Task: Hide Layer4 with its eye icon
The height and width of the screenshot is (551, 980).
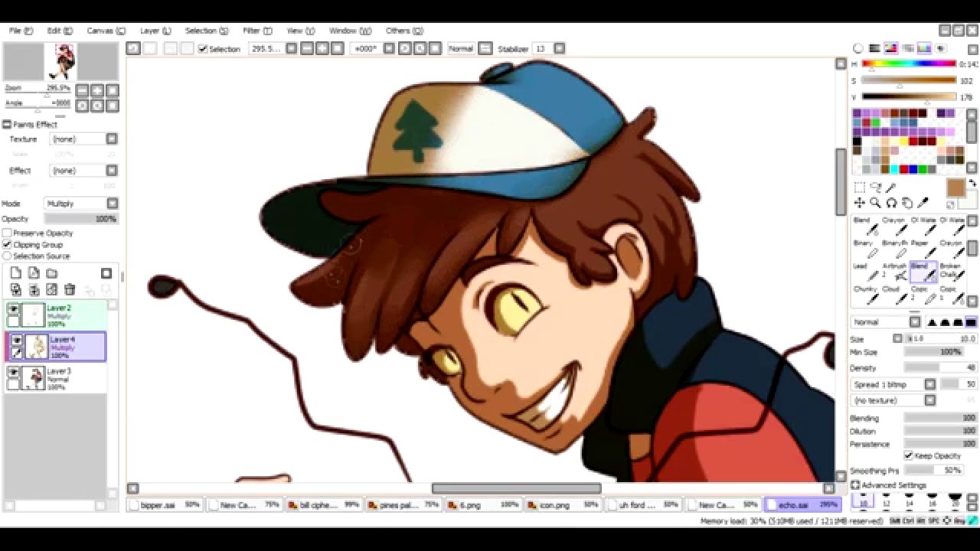Action: (x=17, y=341)
